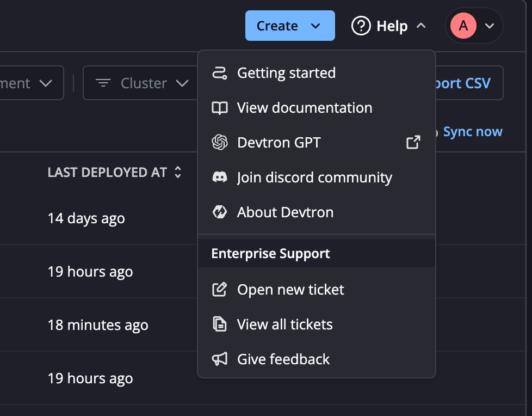
Task: Click the Discord logo icon
Action: tap(219, 178)
